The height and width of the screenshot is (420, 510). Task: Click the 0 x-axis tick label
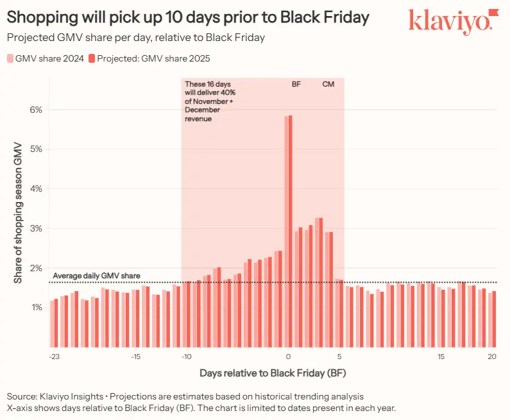(x=288, y=357)
